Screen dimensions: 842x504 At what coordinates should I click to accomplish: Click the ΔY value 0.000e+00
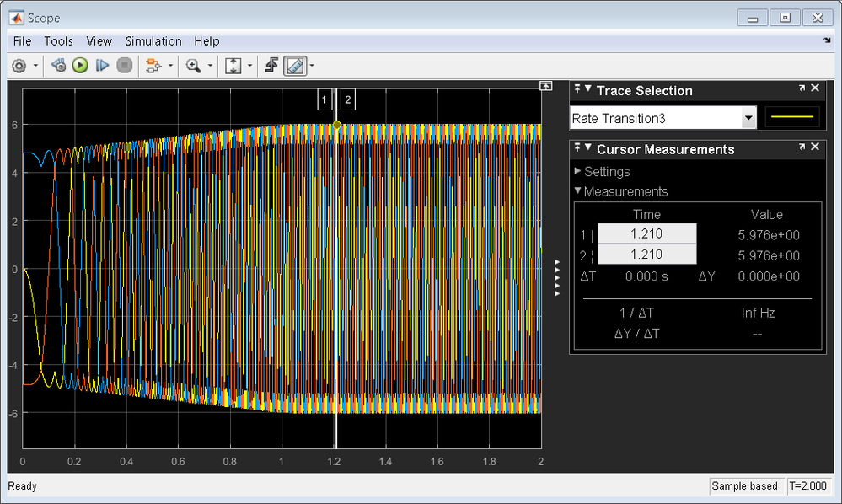(x=769, y=276)
